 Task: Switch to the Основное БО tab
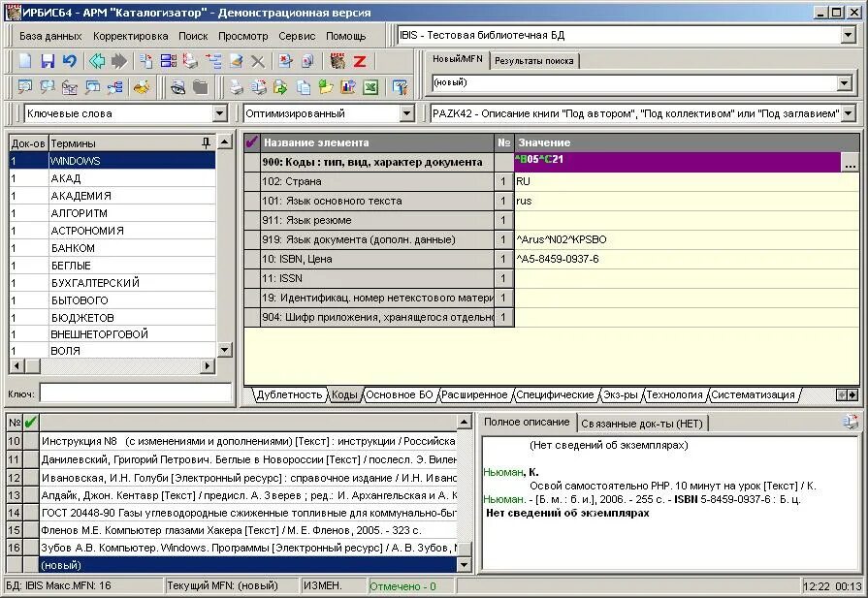(x=400, y=394)
